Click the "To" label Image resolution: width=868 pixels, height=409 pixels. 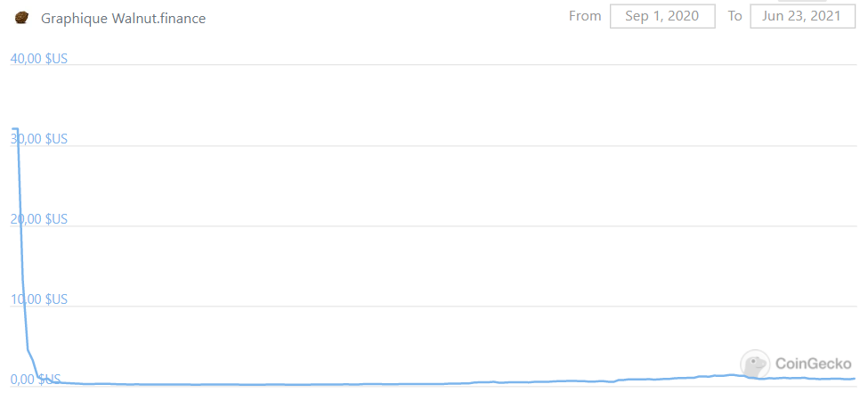coord(734,16)
